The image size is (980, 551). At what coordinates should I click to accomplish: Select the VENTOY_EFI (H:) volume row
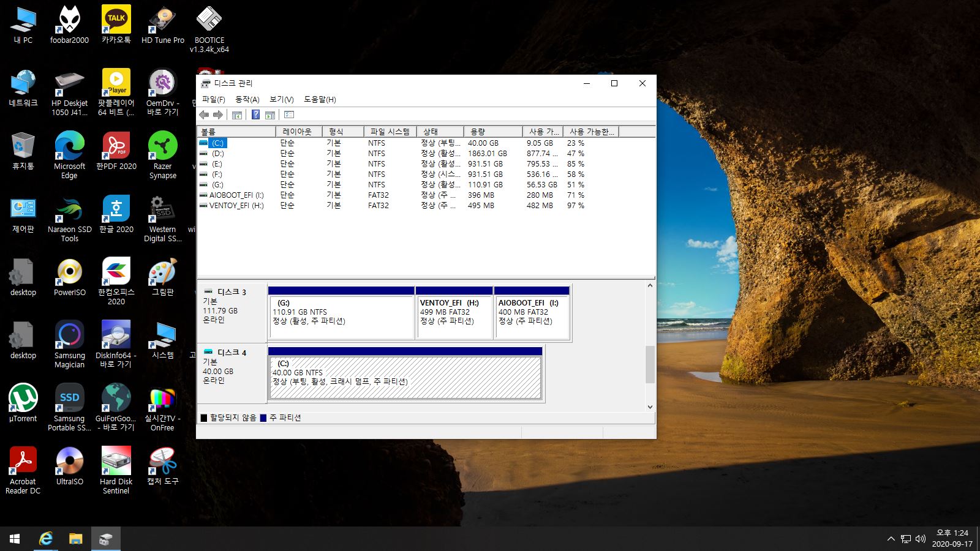pyautogui.click(x=426, y=205)
